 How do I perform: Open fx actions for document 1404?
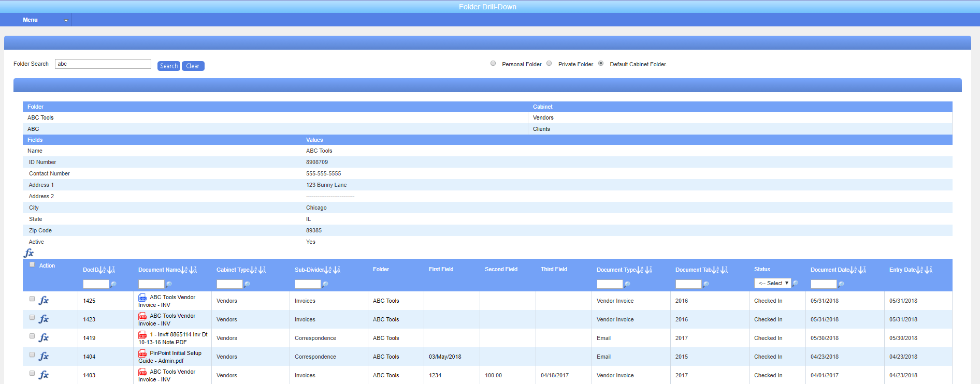click(x=44, y=356)
